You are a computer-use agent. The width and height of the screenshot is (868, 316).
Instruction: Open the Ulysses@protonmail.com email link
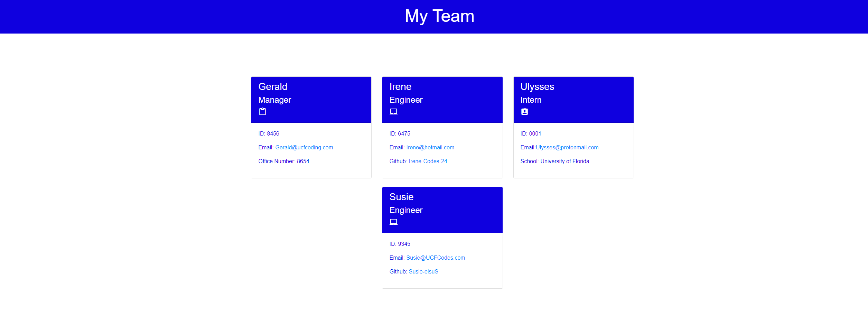click(567, 147)
